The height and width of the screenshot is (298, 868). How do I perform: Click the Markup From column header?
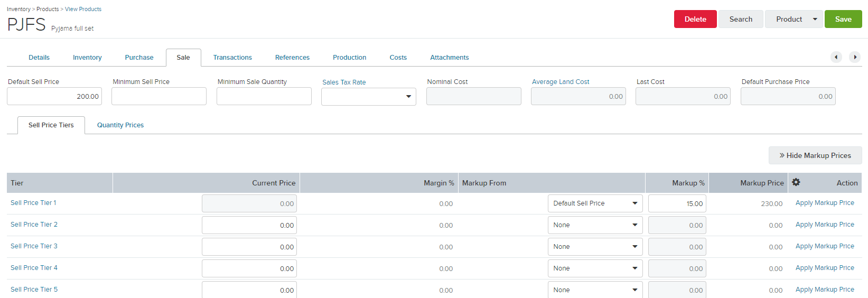[552, 183]
